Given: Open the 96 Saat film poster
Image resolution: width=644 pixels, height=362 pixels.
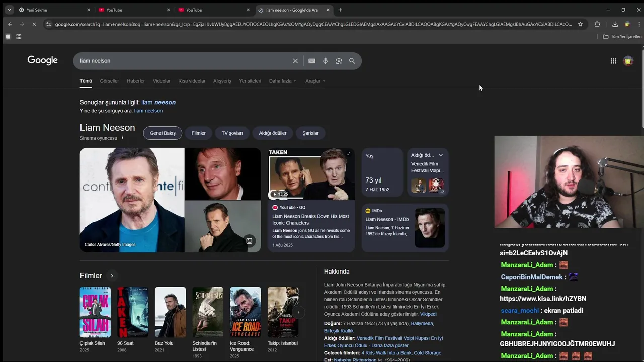Looking at the screenshot, I should [x=133, y=312].
